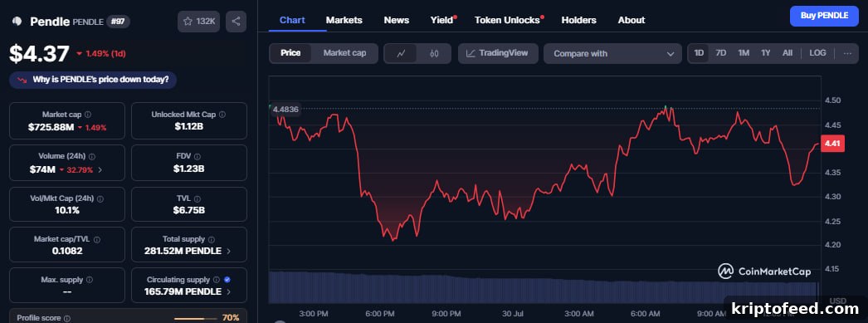Click the $6.75B TVL value
Image resolution: width=868 pixels, height=323 pixels.
[188, 211]
